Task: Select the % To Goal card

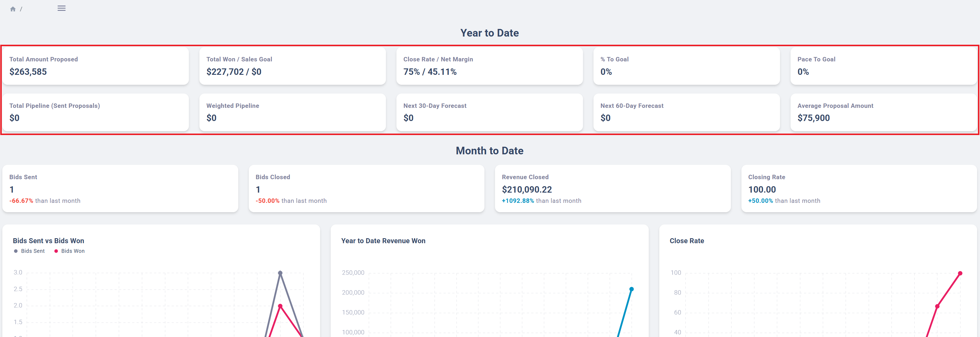Action: click(x=687, y=66)
